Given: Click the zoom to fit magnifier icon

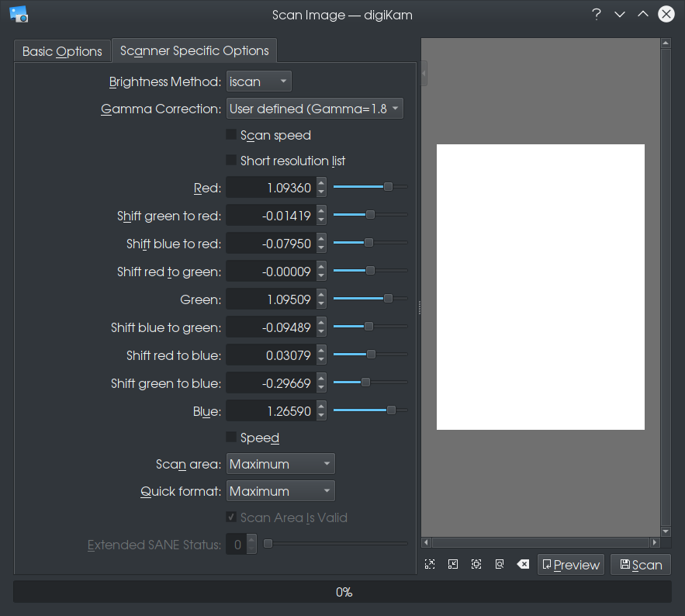Looking at the screenshot, I should (500, 564).
